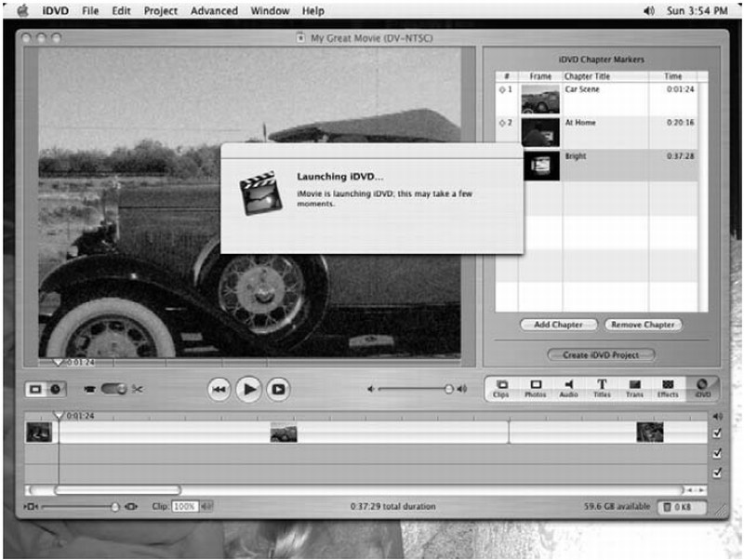Open the Photos pane
The width and height of the screenshot is (744, 560).
click(x=536, y=388)
